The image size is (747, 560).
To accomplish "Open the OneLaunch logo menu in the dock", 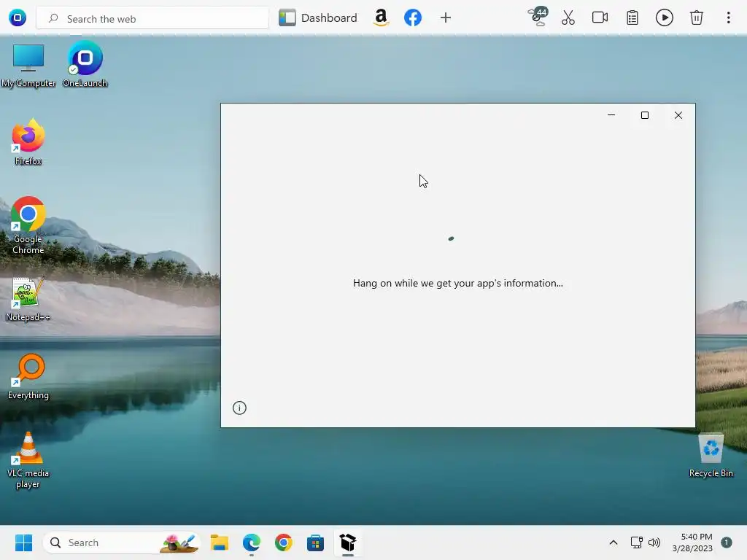I will [x=18, y=18].
